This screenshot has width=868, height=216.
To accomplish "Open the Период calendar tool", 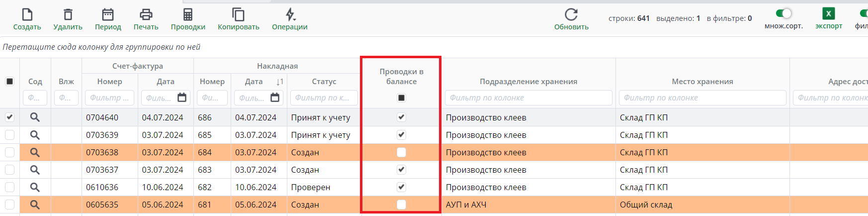I will pyautogui.click(x=108, y=15).
